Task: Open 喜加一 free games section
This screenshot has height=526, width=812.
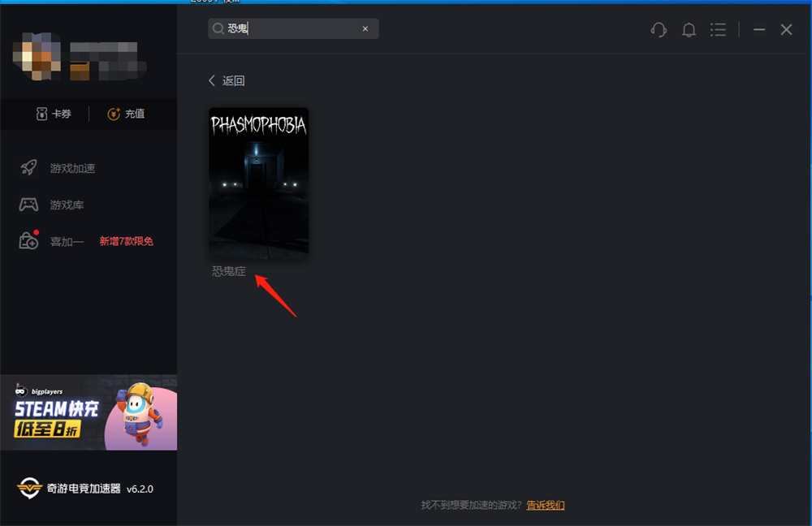Action: coord(67,242)
